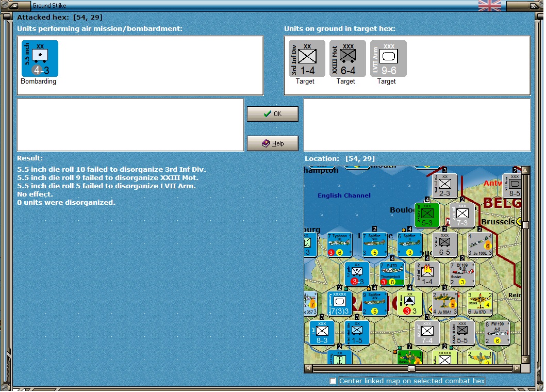Click the OK button
Image resolution: width=546 pixels, height=392 pixels.
pyautogui.click(x=273, y=114)
